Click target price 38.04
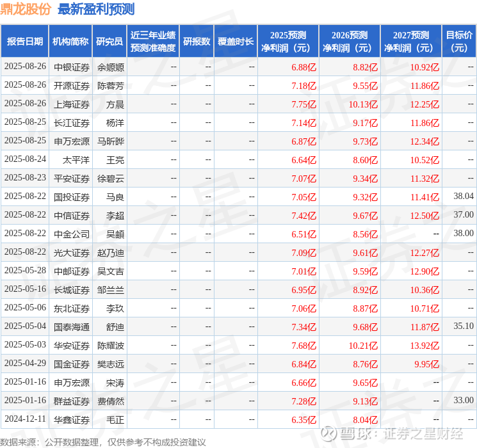477x448 pixels. click(464, 196)
